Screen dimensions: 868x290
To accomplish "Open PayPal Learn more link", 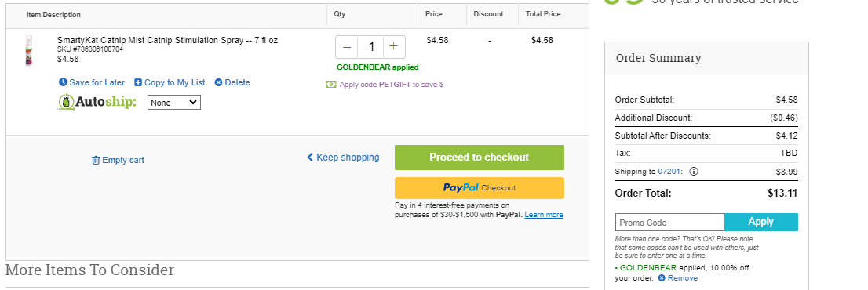I will [544, 215].
